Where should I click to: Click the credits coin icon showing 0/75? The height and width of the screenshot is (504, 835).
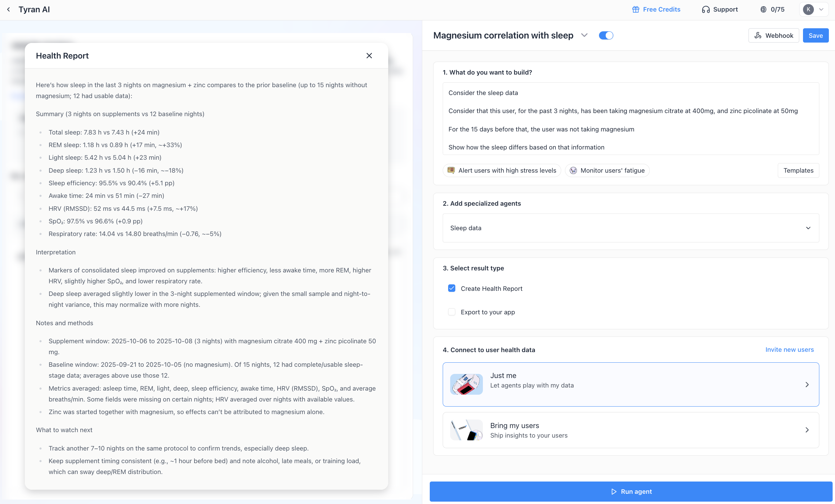(763, 10)
